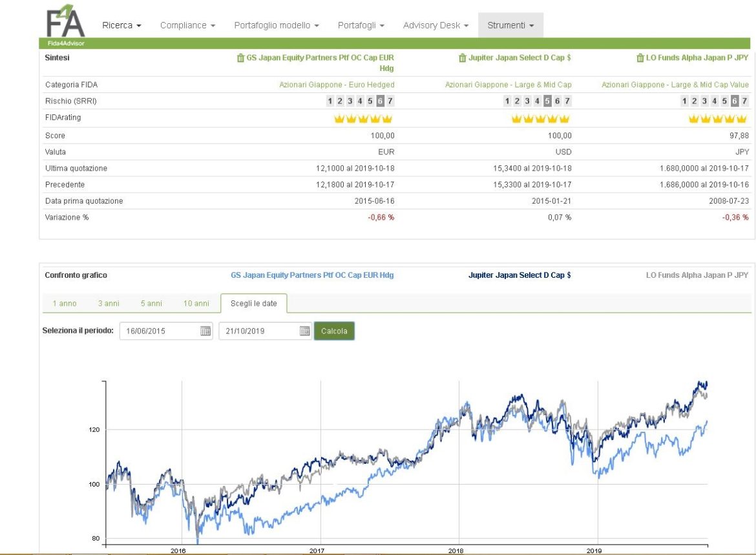Switch to the 3 anni tab

[109, 303]
